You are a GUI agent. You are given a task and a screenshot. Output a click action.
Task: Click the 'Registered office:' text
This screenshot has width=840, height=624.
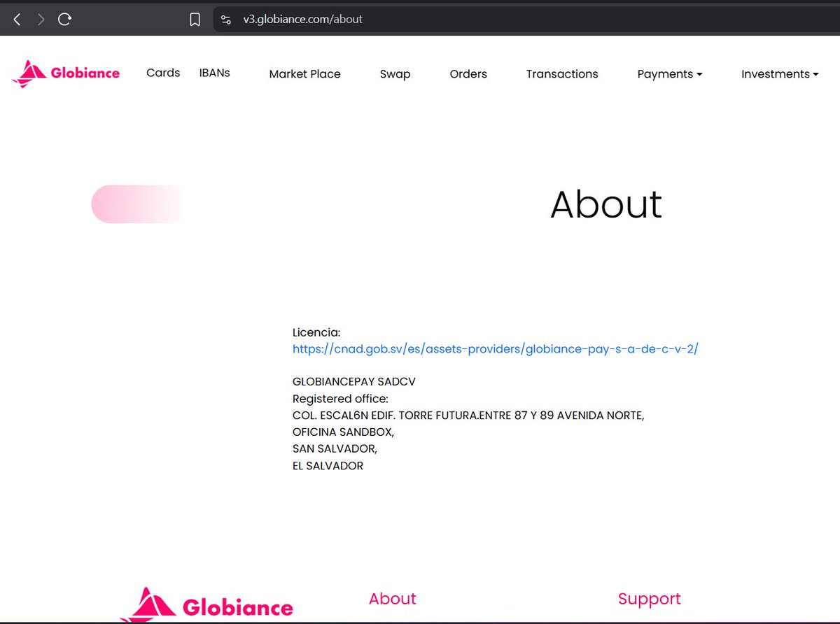click(340, 399)
